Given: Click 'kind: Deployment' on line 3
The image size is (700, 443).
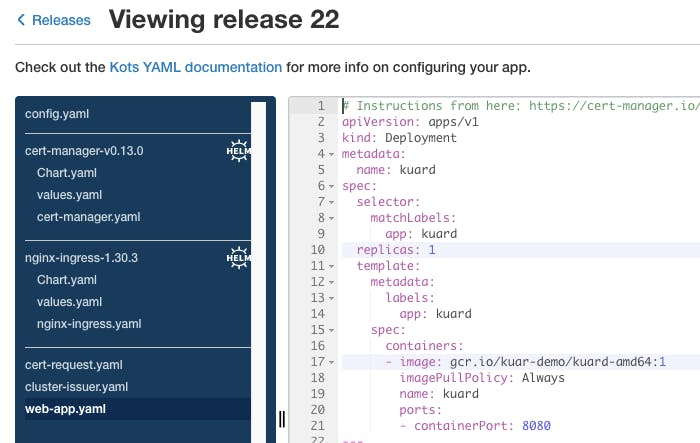Looking at the screenshot, I should 399,138.
